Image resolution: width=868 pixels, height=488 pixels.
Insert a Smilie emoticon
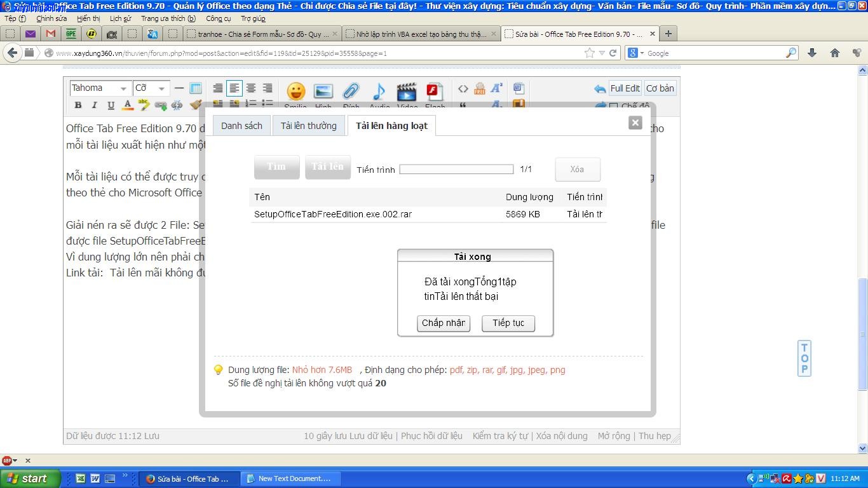coord(295,92)
